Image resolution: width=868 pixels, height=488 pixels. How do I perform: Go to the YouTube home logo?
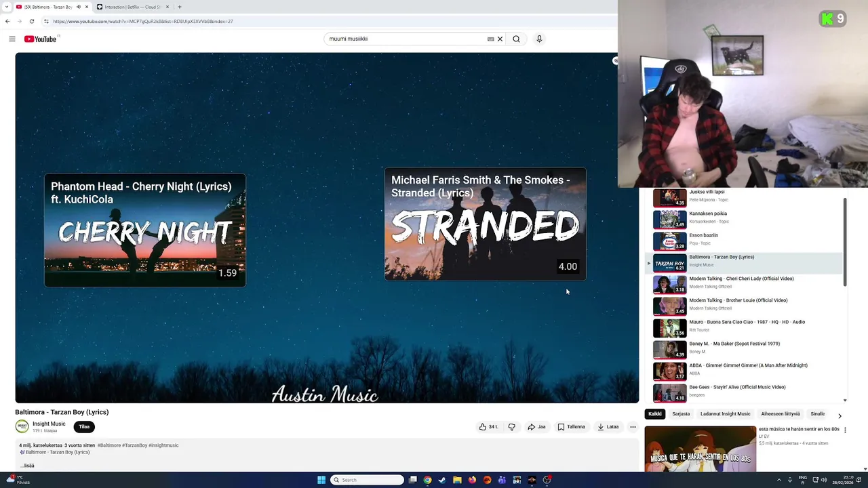[x=41, y=39]
